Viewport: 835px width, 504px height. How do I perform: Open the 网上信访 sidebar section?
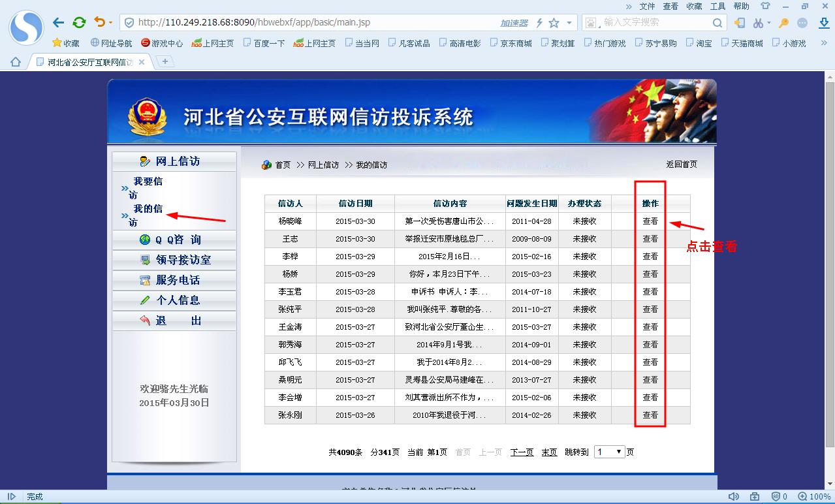(x=174, y=161)
